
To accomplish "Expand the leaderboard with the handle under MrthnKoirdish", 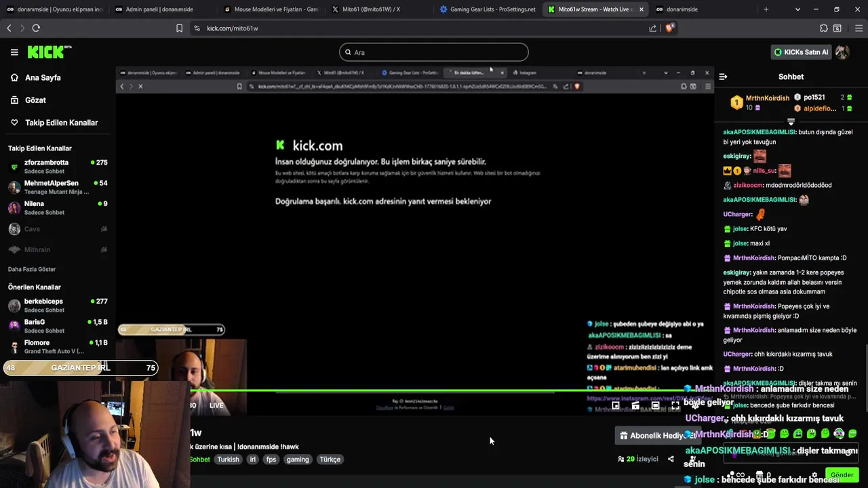I will (x=791, y=121).
